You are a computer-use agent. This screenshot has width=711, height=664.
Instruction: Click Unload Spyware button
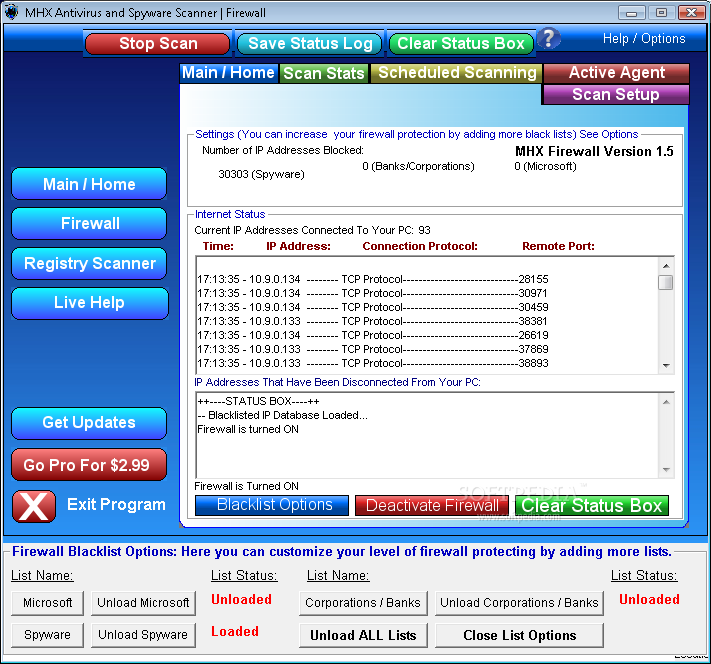point(143,635)
